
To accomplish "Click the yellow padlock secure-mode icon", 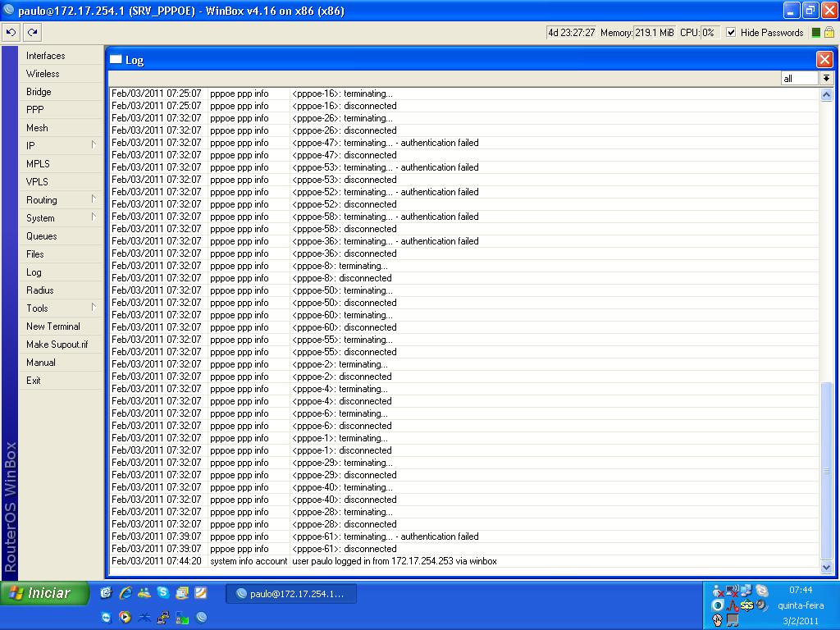I will pyautogui.click(x=829, y=32).
